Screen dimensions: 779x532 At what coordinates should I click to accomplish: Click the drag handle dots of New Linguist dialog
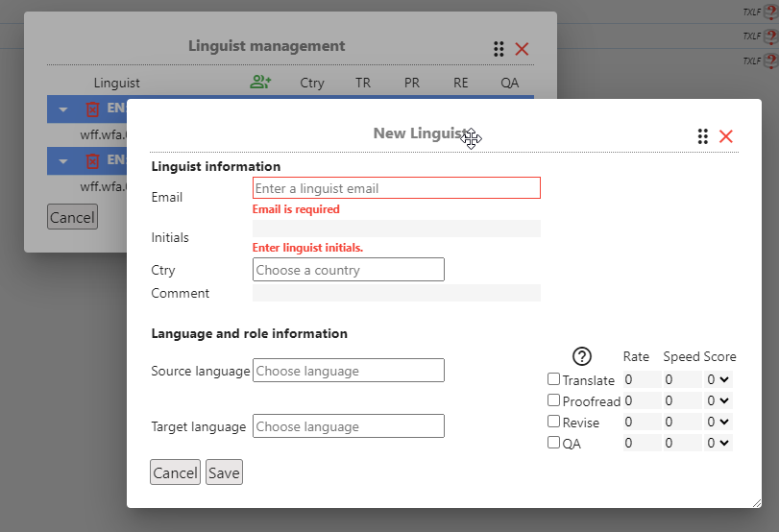tap(702, 136)
